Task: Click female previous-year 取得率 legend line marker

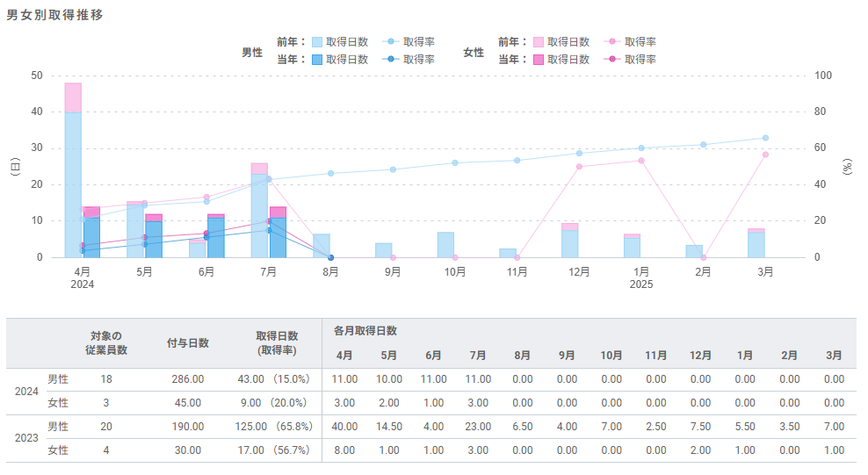Action: pyautogui.click(x=611, y=41)
